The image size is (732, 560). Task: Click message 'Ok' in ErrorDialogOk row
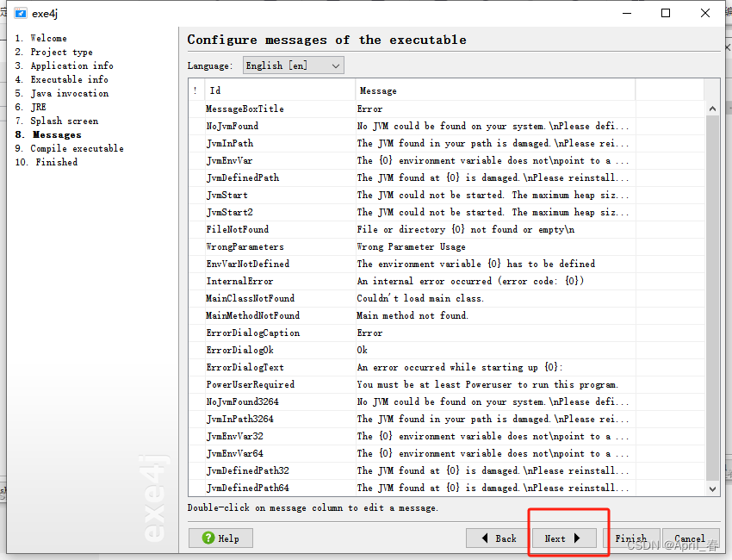coord(363,351)
